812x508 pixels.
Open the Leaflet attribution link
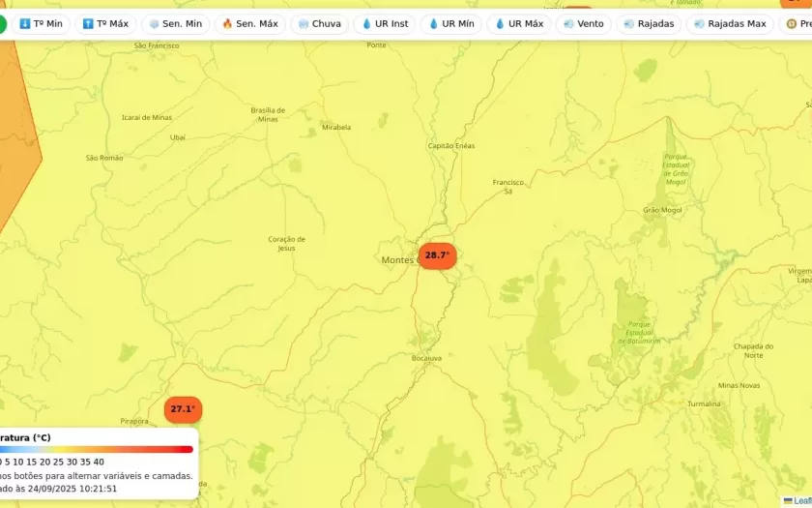800,500
